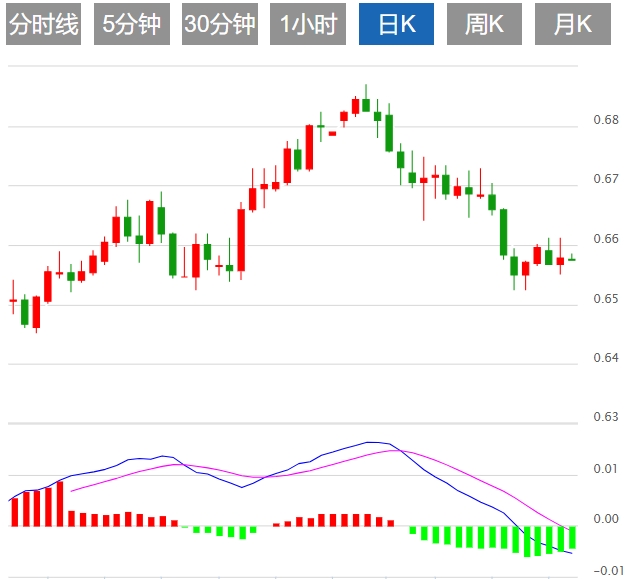Click the tallest red MACD histogram bar
639x579 pixels.
(x=60, y=504)
